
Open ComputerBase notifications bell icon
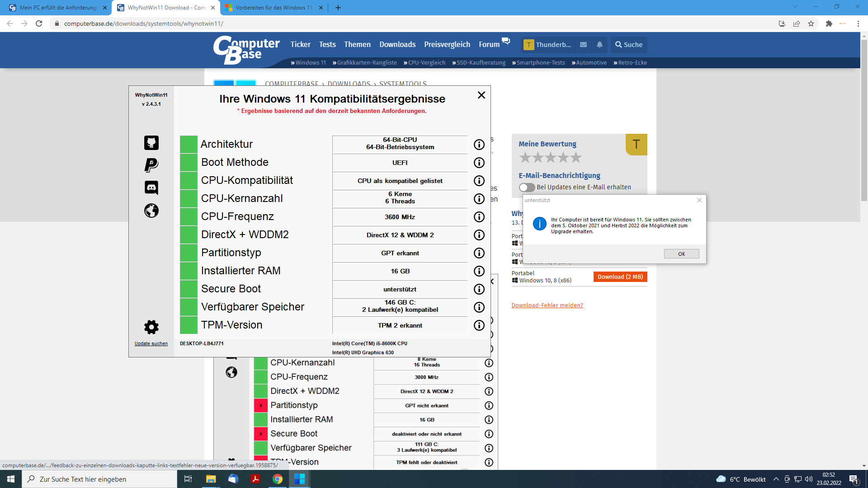[599, 45]
